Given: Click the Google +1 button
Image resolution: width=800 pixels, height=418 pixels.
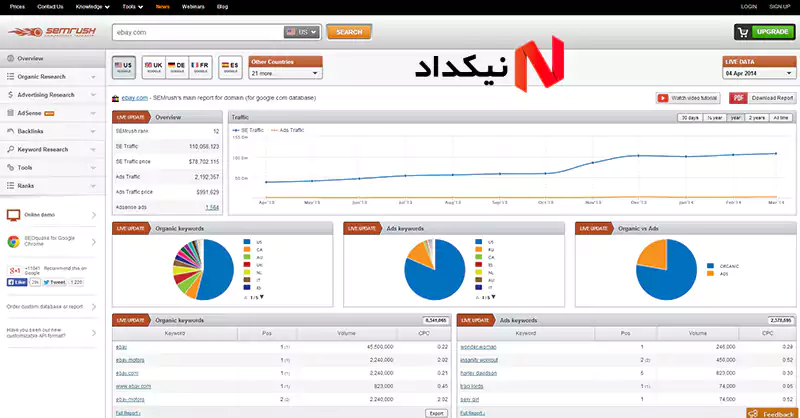Looking at the screenshot, I should [15, 271].
